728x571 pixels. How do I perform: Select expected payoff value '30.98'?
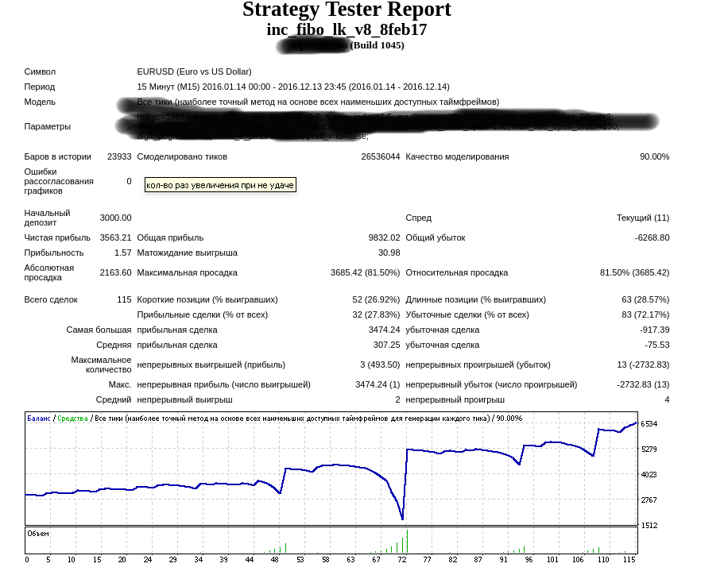click(x=389, y=253)
